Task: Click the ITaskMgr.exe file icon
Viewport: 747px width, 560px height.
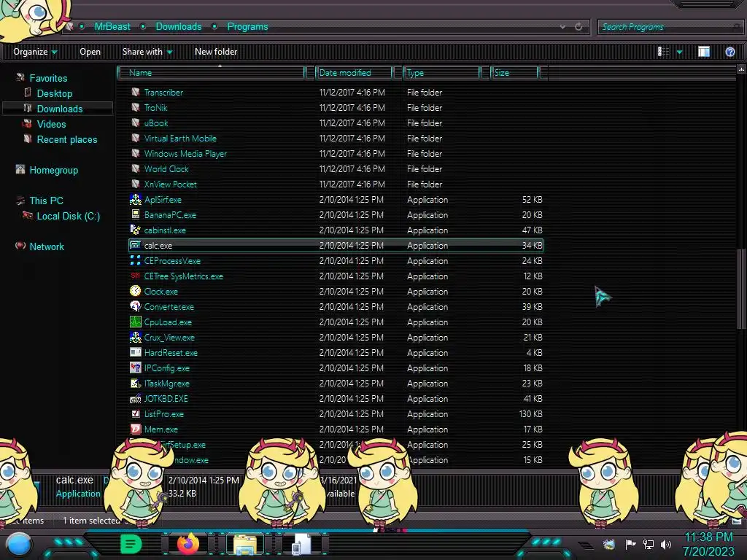Action: [x=135, y=384]
